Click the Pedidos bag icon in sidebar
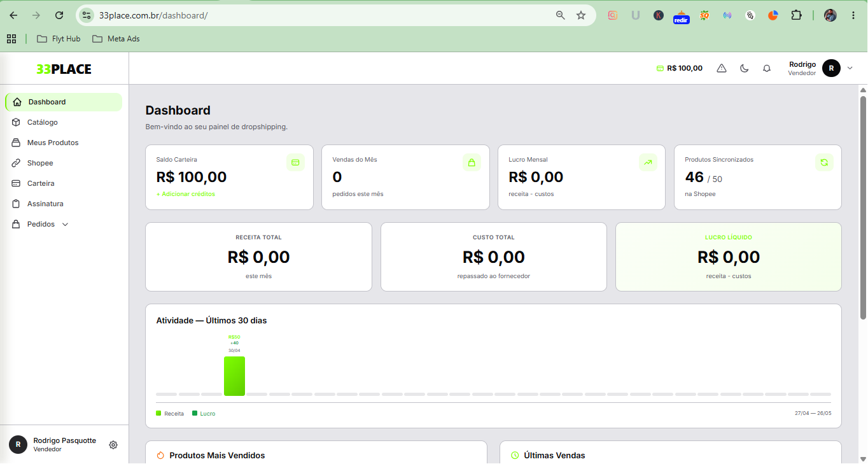 tap(16, 224)
